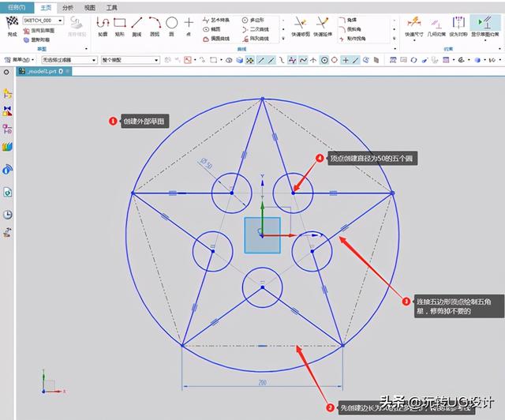Viewport: 505px width, 420px height.
Task: Toggle the first diagonal-line endpoint snap option
Action: pos(261,60)
